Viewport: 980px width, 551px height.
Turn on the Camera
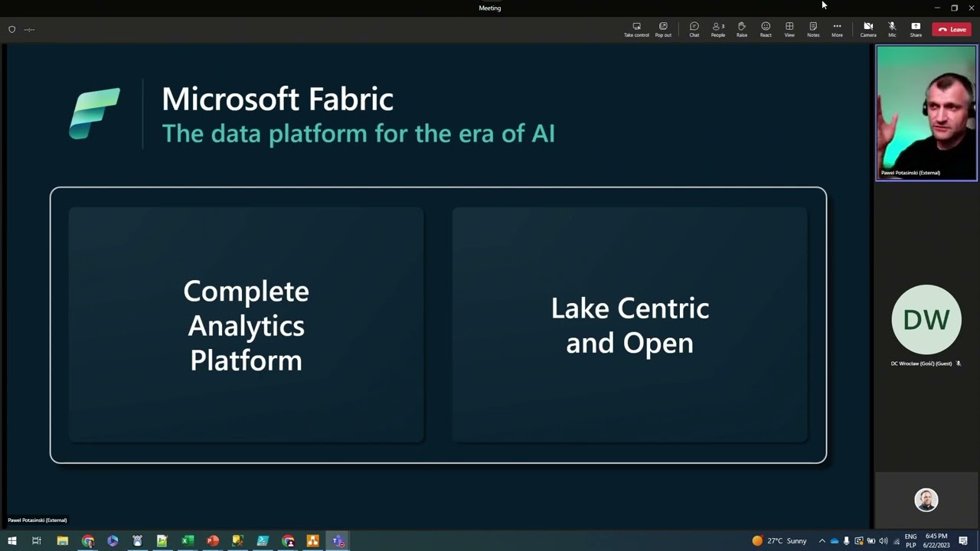[x=868, y=29]
